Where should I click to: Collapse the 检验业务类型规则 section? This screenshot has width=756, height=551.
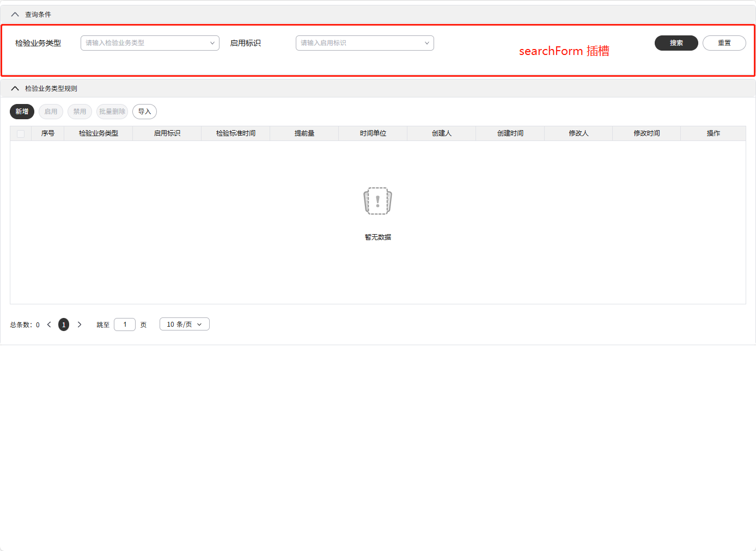point(15,88)
